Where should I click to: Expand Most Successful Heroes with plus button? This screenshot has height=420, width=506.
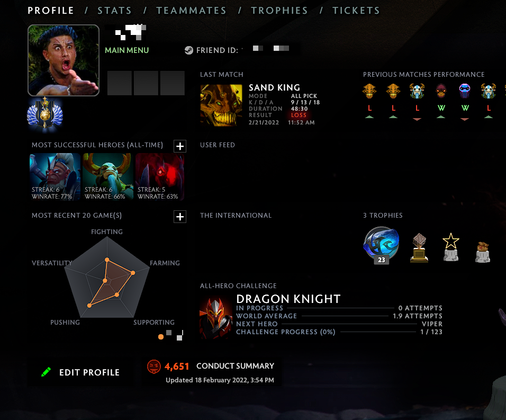pos(180,146)
